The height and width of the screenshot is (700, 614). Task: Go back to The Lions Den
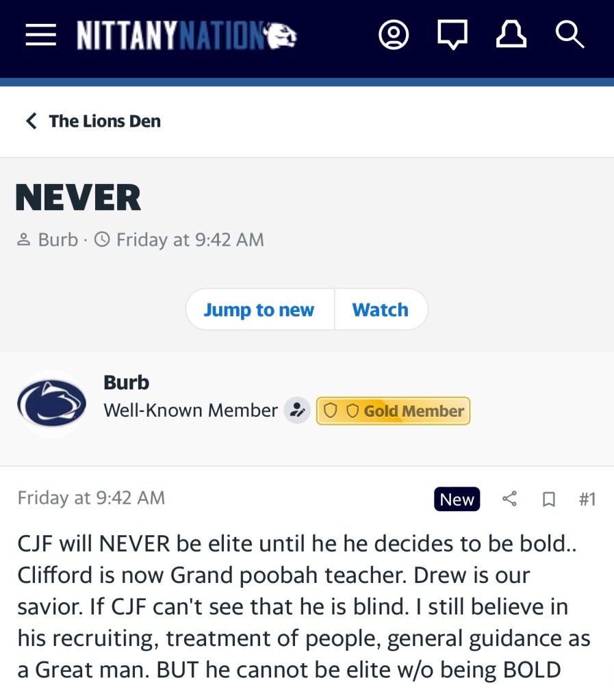pos(93,121)
